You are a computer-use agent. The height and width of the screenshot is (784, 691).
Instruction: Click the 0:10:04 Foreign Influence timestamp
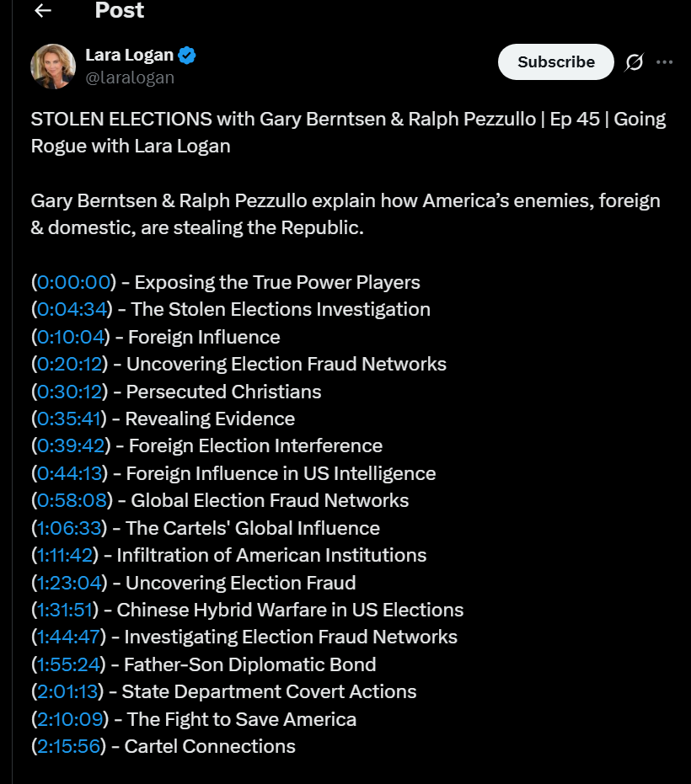71,337
